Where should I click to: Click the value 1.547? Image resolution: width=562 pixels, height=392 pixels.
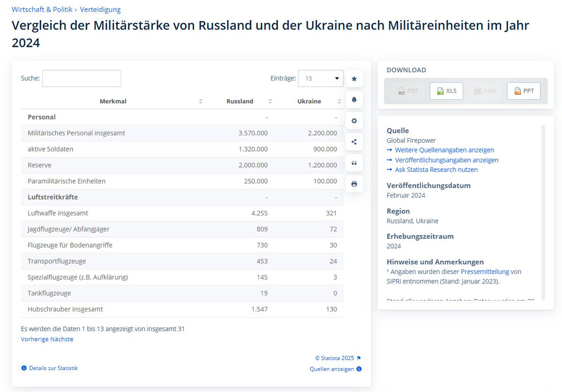point(259,309)
